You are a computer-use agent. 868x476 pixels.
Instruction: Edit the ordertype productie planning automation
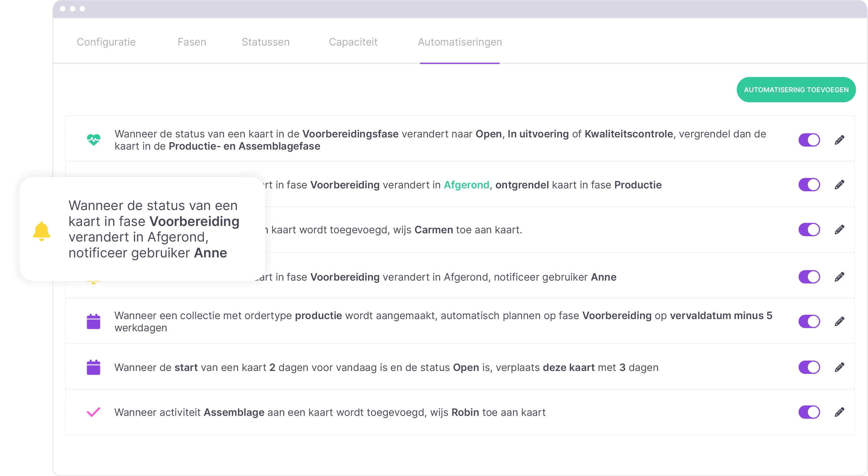839,322
